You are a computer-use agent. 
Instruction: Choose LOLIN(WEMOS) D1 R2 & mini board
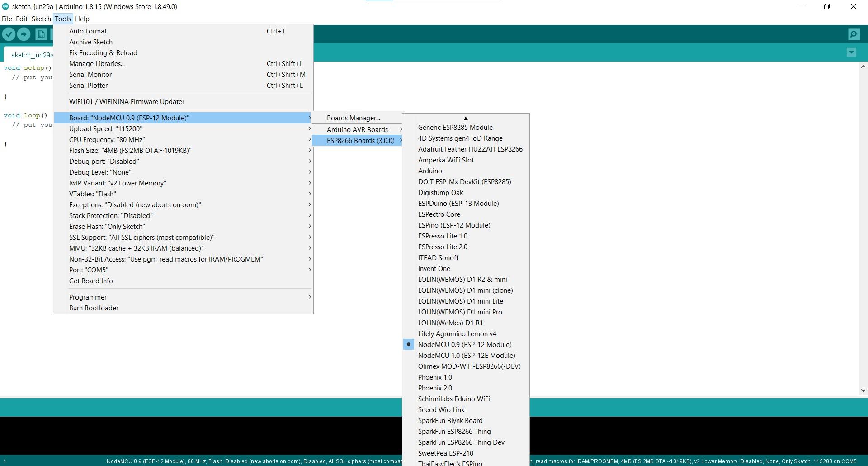pyautogui.click(x=466, y=280)
